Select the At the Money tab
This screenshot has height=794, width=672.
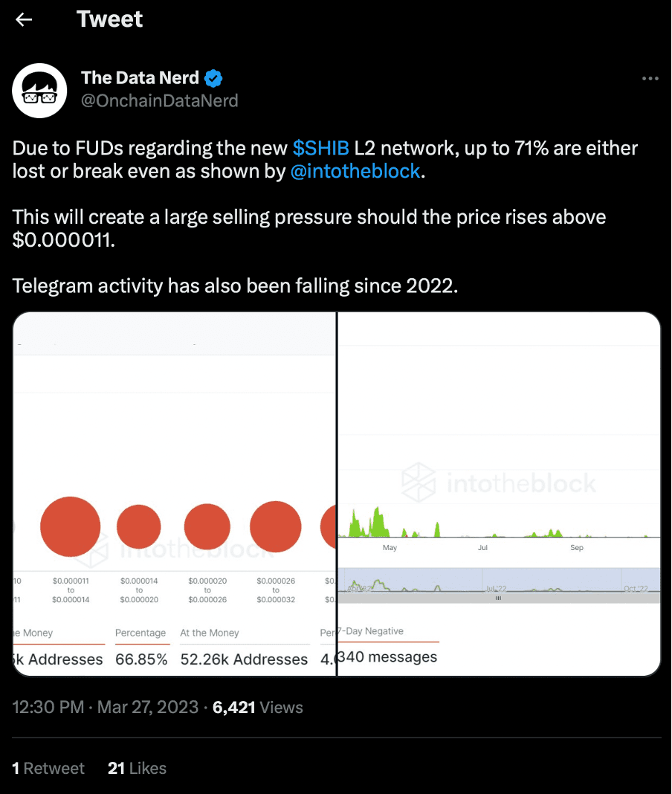(210, 633)
